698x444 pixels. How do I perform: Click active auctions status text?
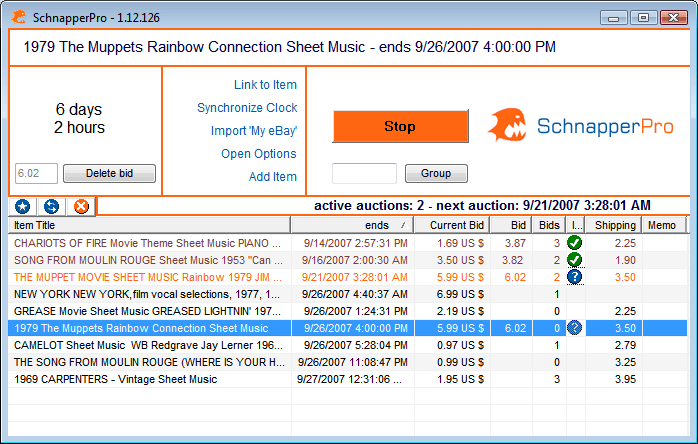pyautogui.click(x=482, y=205)
